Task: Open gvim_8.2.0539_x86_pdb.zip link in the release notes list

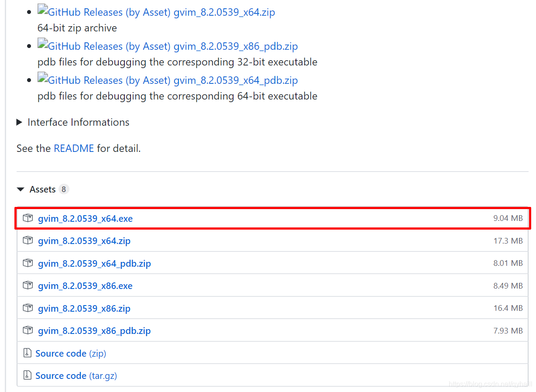Action: pyautogui.click(x=236, y=46)
